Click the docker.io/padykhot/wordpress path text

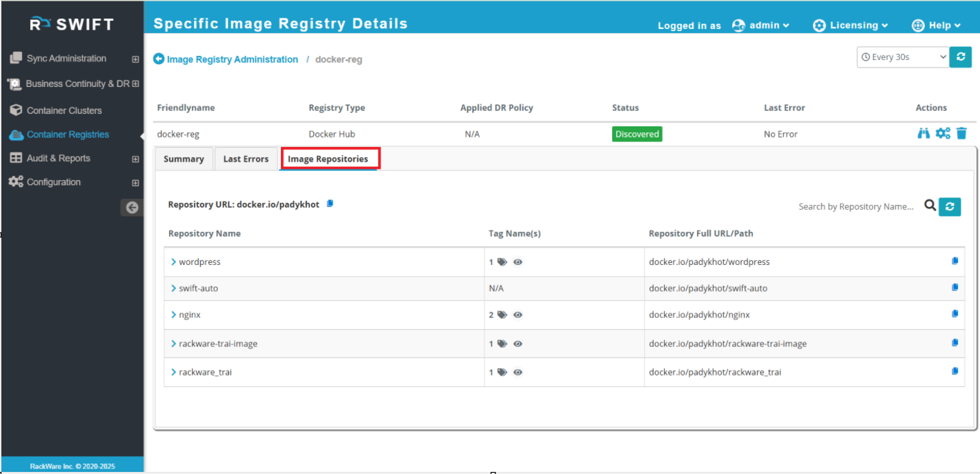(x=709, y=262)
